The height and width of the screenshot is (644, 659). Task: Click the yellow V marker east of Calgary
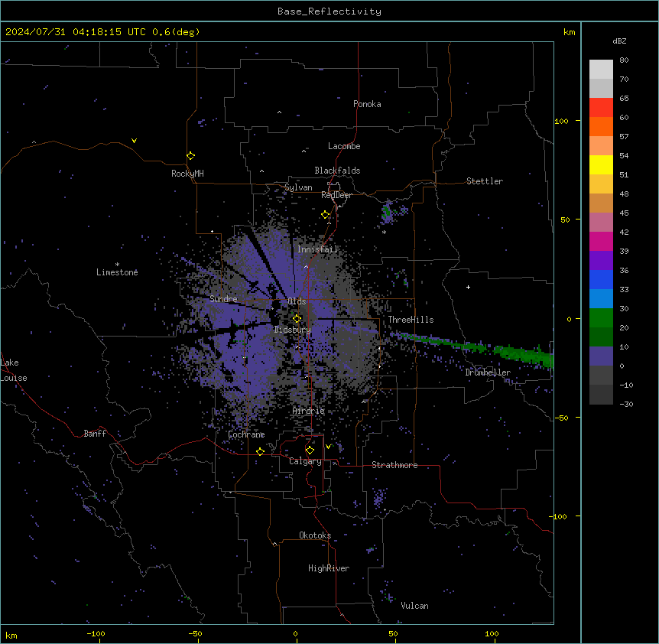328,447
